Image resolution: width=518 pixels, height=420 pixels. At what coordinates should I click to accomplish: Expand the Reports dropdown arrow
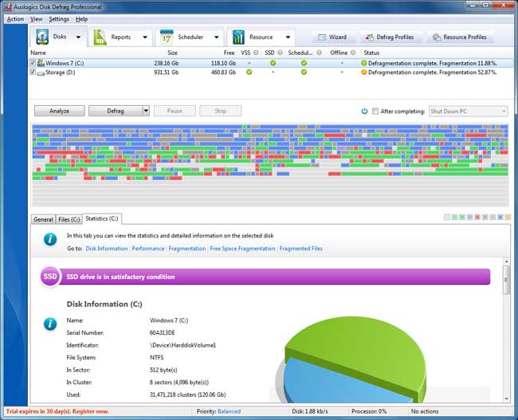[x=145, y=37]
